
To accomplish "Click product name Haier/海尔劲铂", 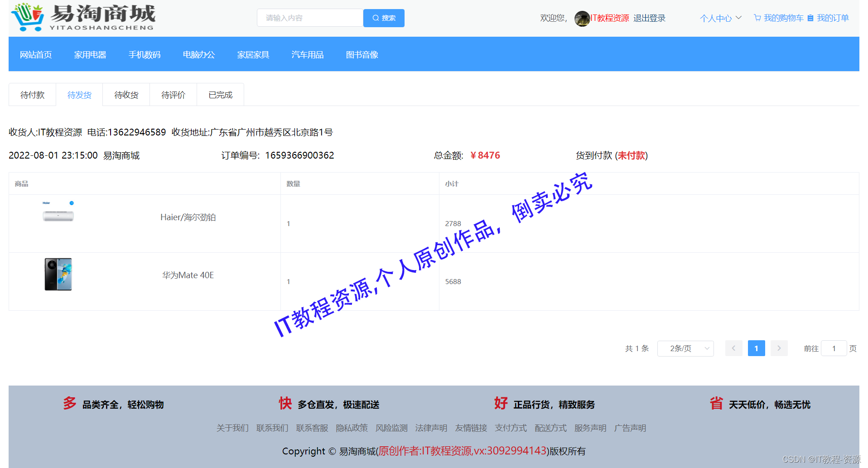I will 188,217.
